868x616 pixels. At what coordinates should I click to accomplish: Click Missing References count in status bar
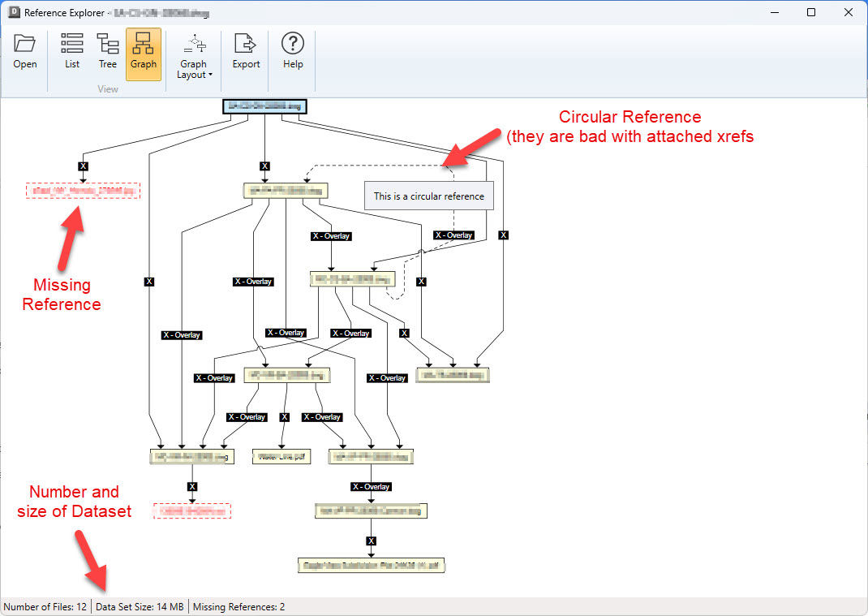click(239, 606)
